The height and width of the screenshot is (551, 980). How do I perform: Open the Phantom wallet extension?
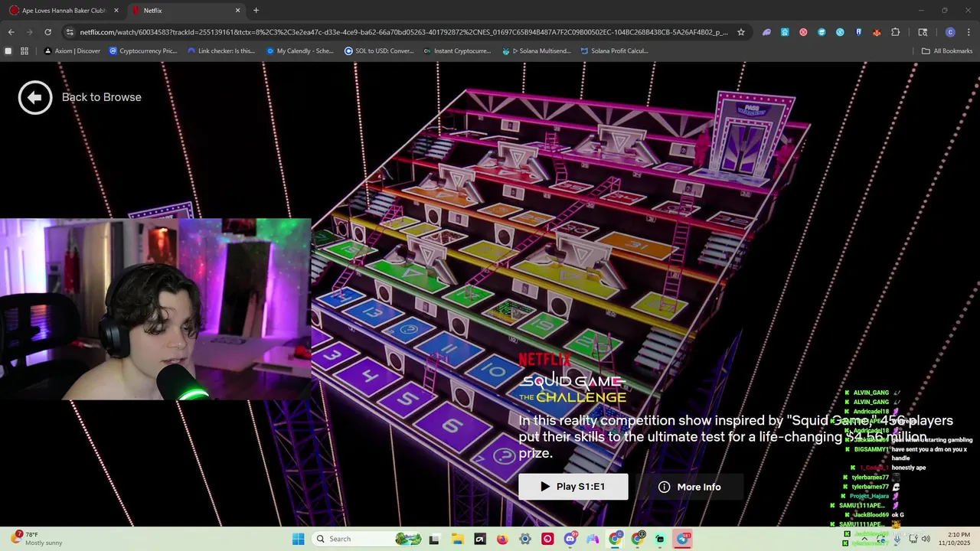pyautogui.click(x=766, y=32)
